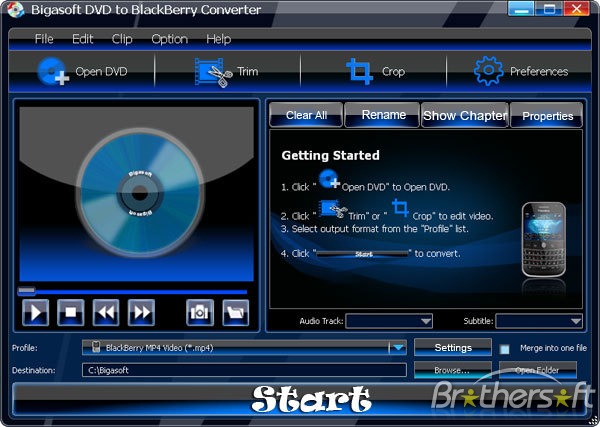600x427 pixels.
Task: Open snapshot folder icon
Action: coord(235,313)
